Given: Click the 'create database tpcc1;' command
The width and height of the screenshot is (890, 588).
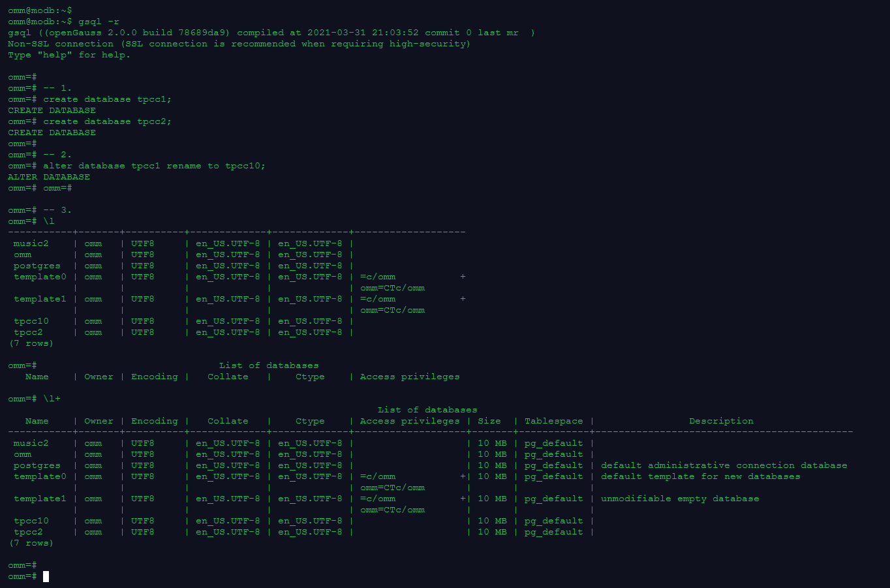Looking at the screenshot, I should [107, 99].
